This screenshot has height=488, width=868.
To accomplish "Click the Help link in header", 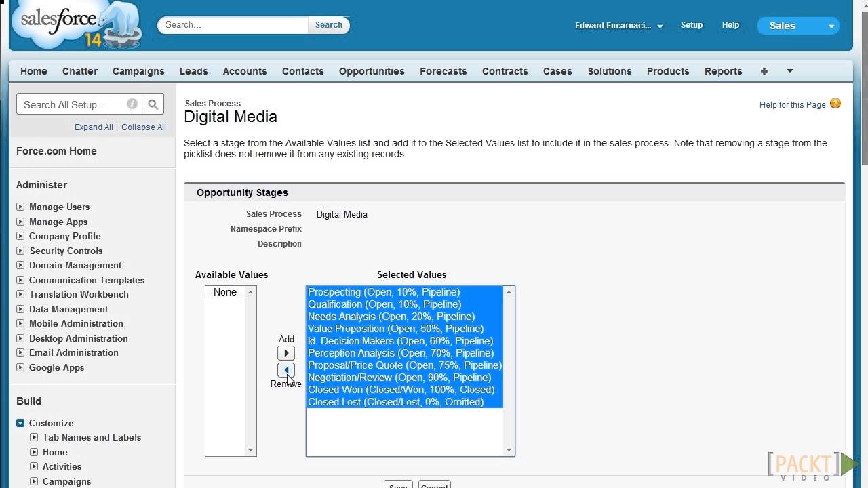I will 730,25.
